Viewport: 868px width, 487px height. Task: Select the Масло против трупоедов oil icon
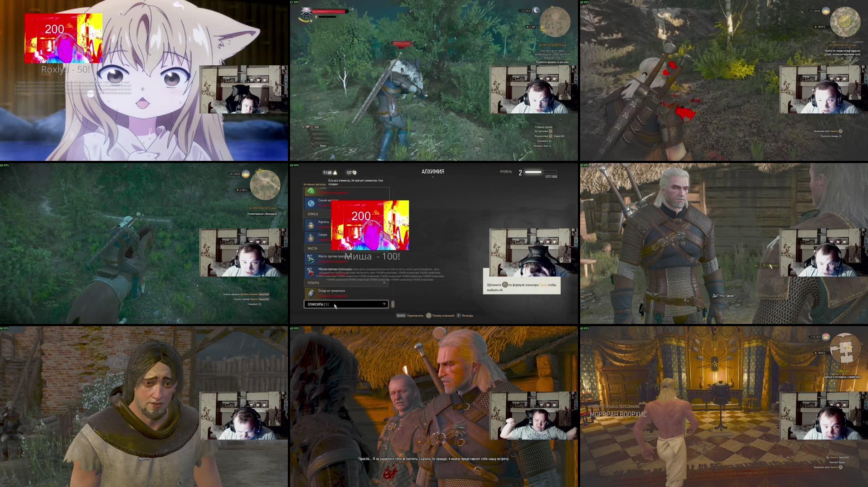311,271
